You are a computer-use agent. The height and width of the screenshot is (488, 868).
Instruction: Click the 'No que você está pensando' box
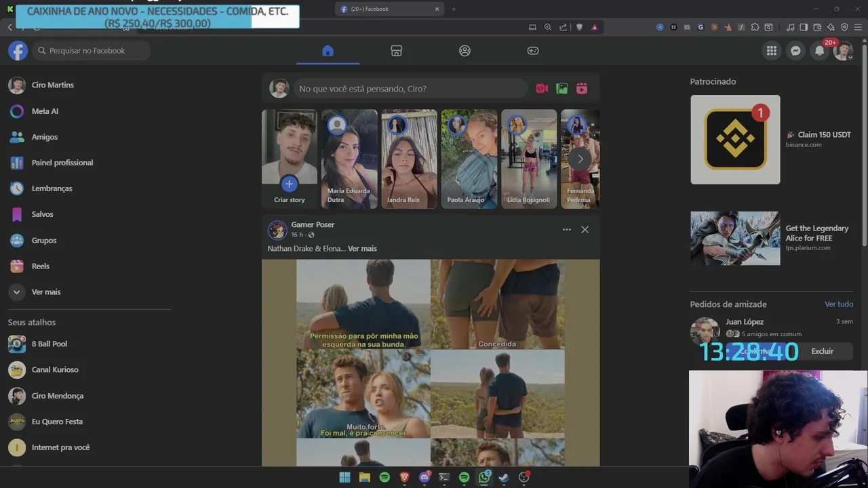[410, 89]
